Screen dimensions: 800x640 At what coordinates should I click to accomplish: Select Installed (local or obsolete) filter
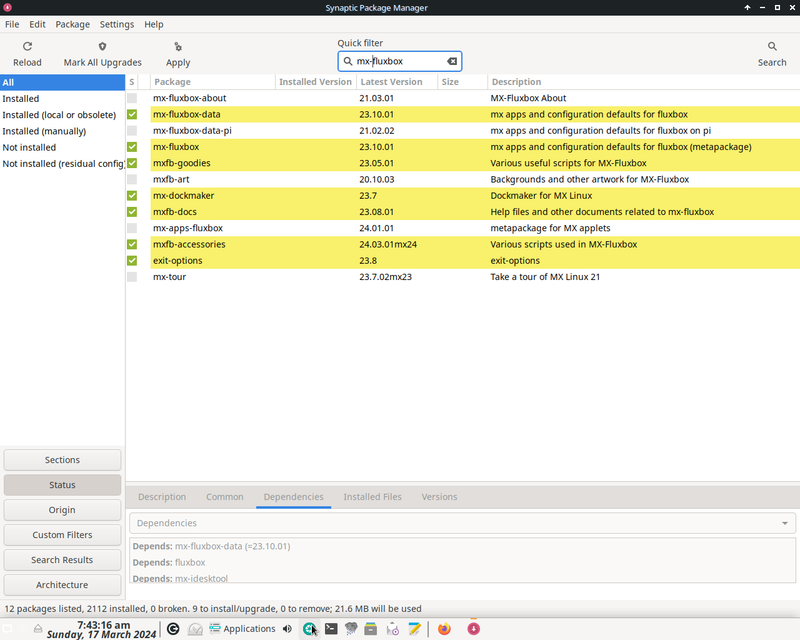[x=62, y=115]
